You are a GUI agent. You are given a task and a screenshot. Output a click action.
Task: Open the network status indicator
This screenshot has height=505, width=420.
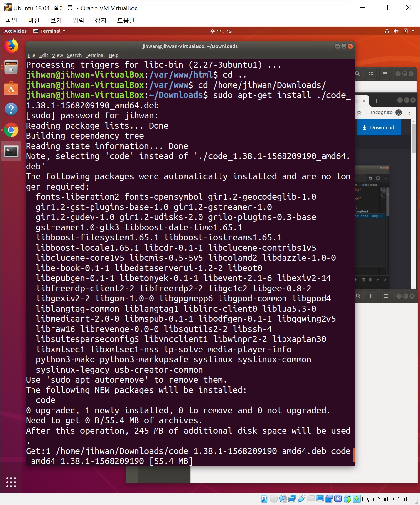pos(387,31)
